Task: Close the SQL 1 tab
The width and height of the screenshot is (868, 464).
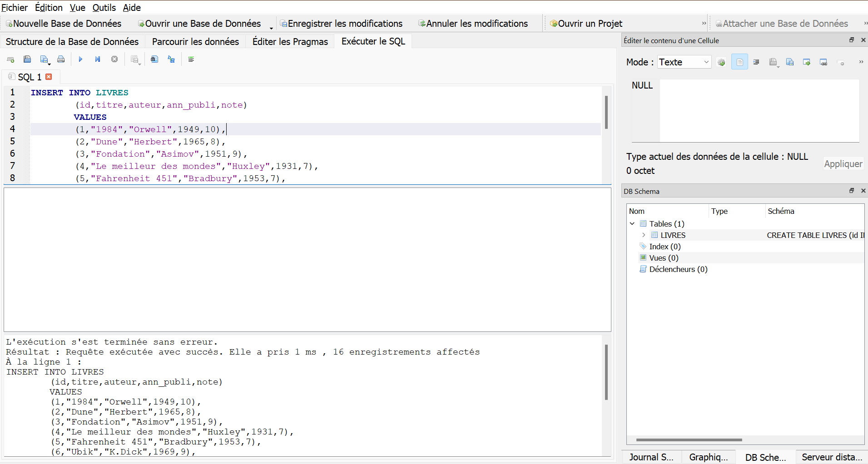Action: [49, 77]
